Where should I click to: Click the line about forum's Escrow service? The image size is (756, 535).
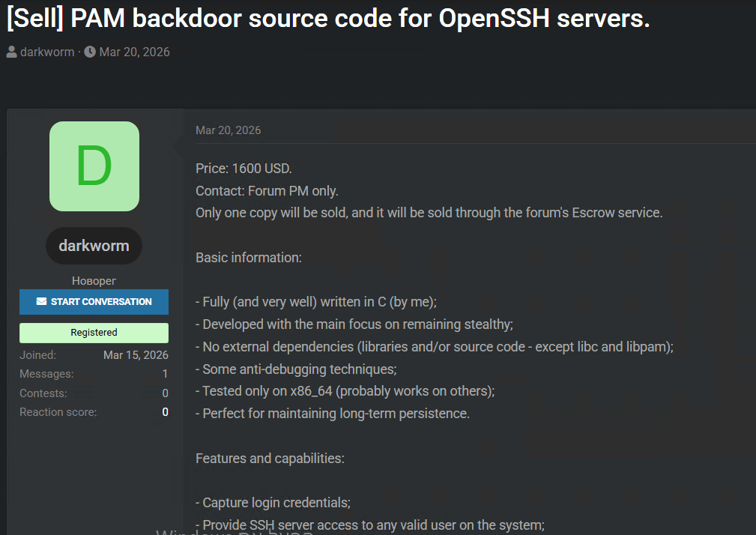[429, 213]
